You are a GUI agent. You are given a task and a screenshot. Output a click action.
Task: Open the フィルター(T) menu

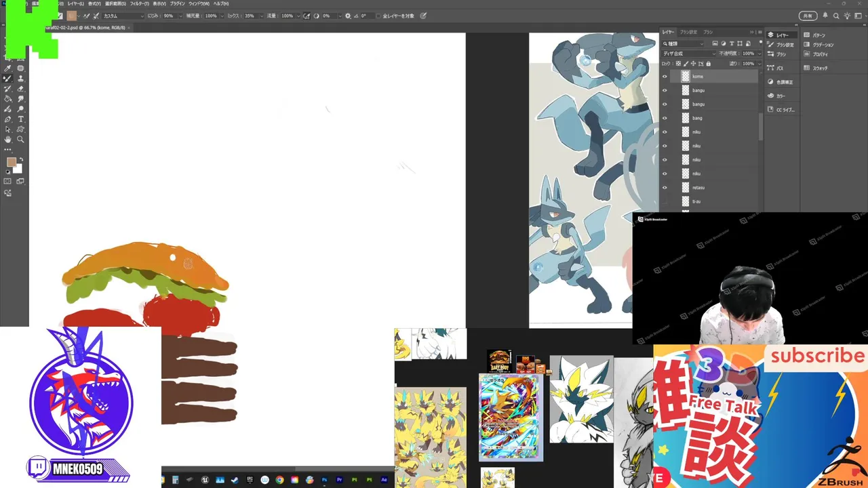[x=139, y=3]
